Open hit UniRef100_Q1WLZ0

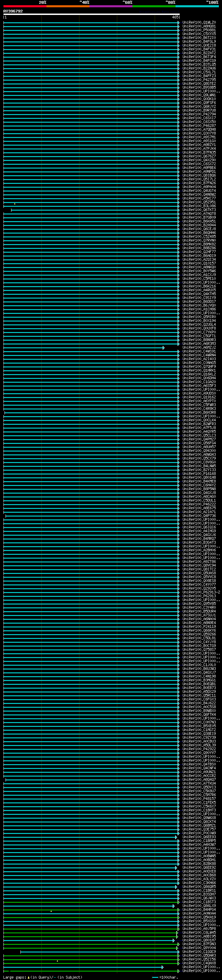[x=199, y=23]
